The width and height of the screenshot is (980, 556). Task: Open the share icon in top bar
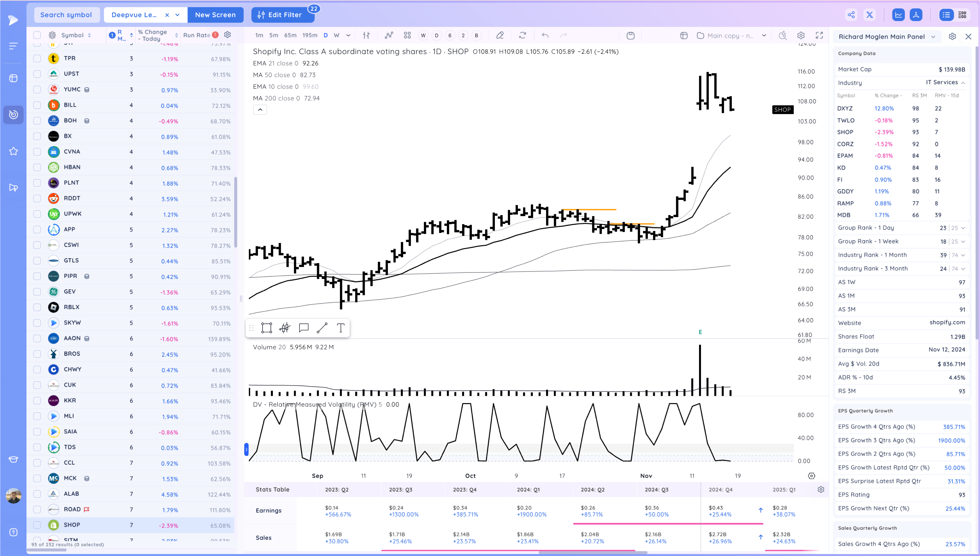[x=851, y=15]
